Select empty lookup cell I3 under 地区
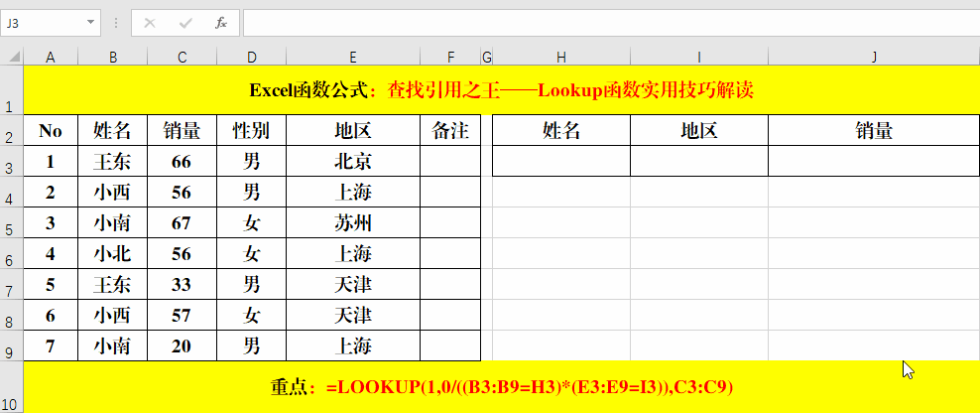 point(698,161)
